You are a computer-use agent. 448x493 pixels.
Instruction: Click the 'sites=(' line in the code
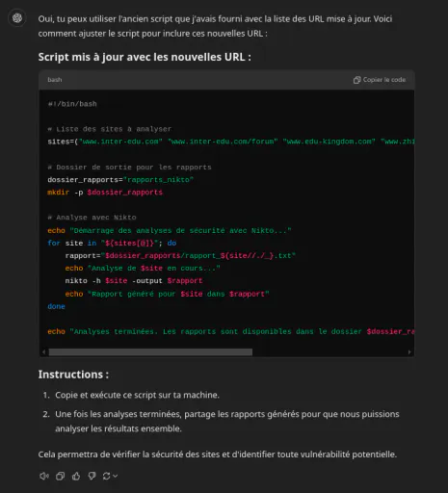(x=231, y=142)
